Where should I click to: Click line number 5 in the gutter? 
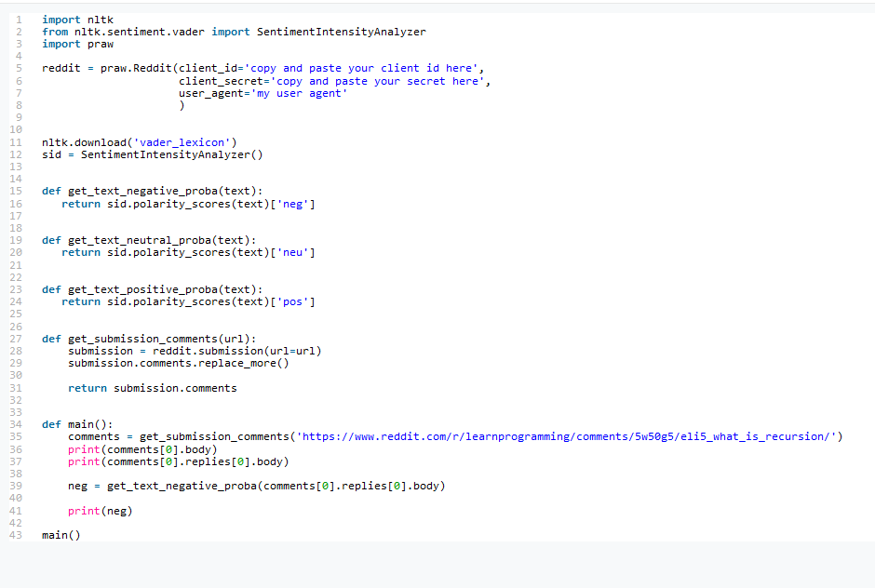[x=19, y=68]
